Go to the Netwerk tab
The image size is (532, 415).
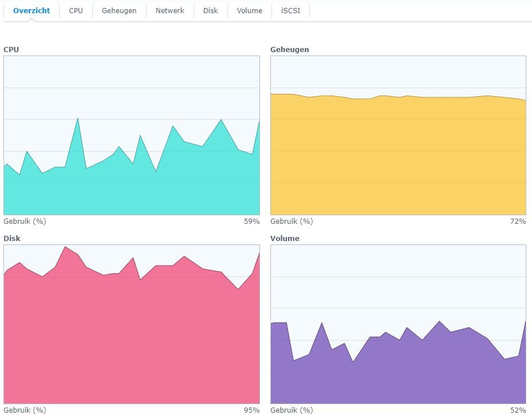coord(170,11)
